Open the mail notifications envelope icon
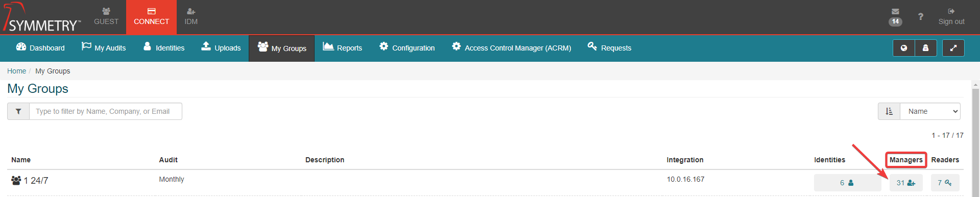This screenshot has width=980, height=197. (895, 12)
